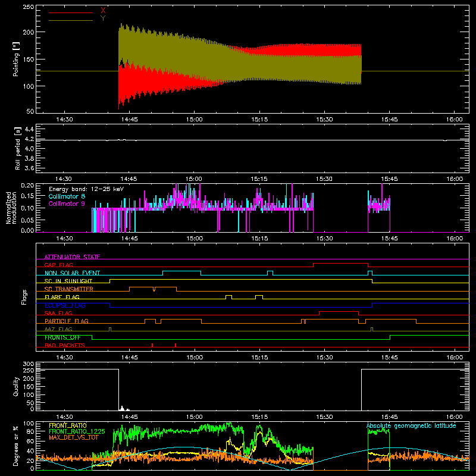Click the PARTICLE_FLAG flag label
Image resolution: width=476 pixels, height=476 pixels.
[67, 321]
